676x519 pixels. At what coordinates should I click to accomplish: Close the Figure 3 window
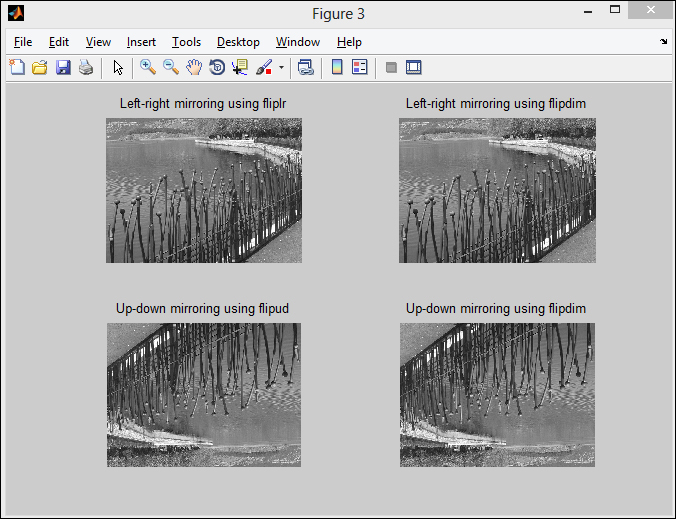coord(651,10)
